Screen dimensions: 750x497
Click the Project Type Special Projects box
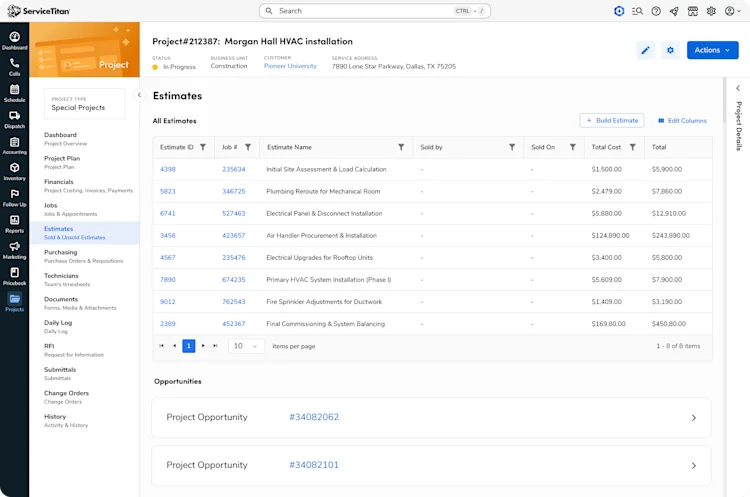pyautogui.click(x=85, y=103)
